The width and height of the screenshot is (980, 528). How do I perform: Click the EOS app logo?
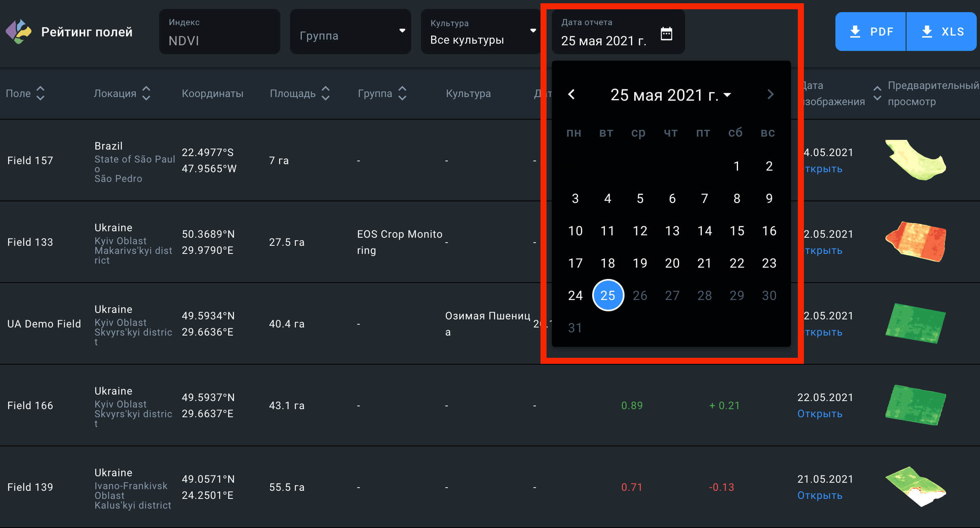[19, 32]
